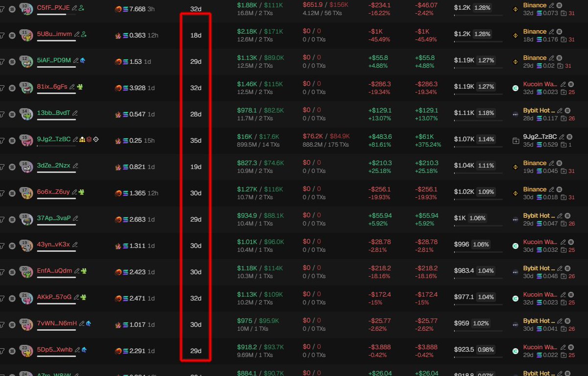Screen dimensions: 588x376
Task: Click the blue dolphin tag on 5iAF...PD9M
Action: pyautogui.click(x=82, y=61)
